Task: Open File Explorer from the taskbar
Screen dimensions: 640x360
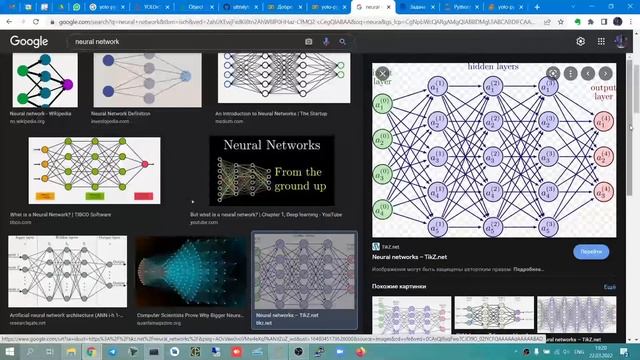Action: point(71,351)
